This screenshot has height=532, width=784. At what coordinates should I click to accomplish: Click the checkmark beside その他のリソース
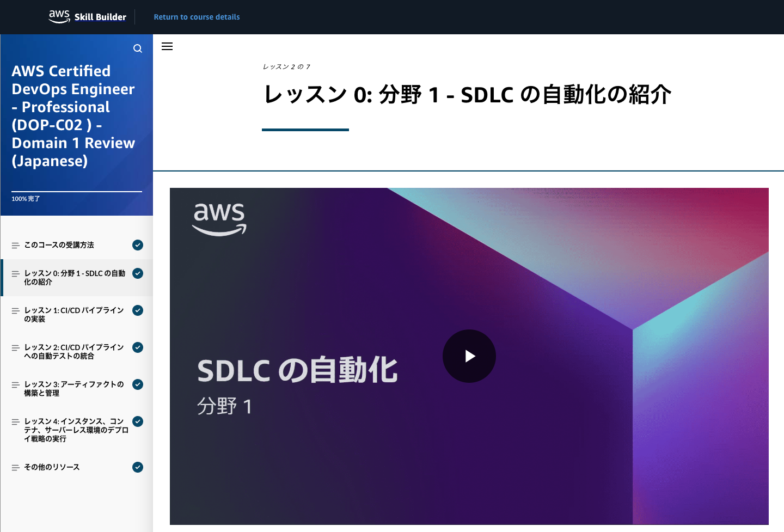point(138,467)
